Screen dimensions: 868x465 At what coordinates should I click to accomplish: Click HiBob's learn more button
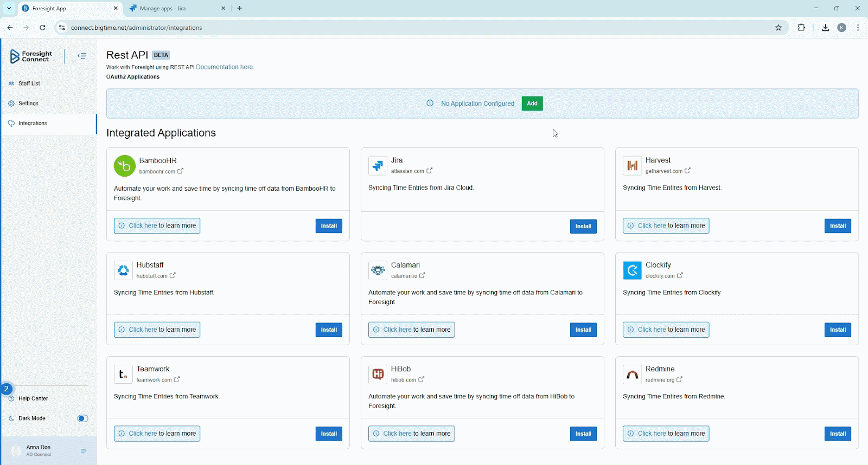(411, 434)
